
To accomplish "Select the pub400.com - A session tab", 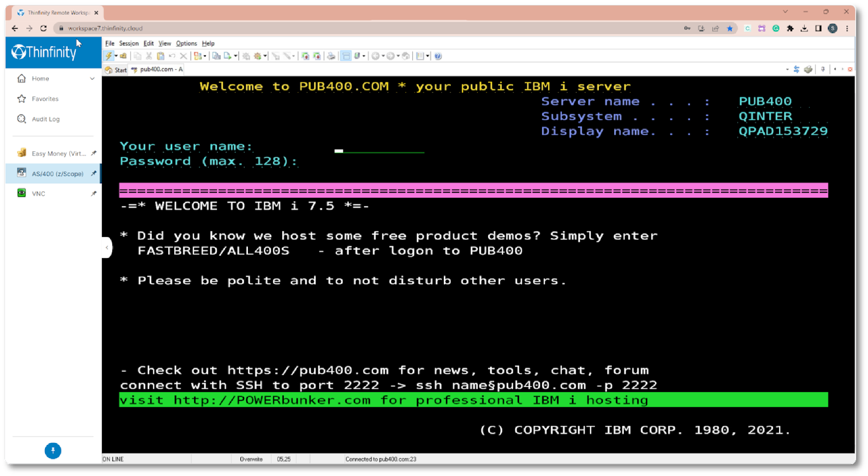I will (157, 69).
